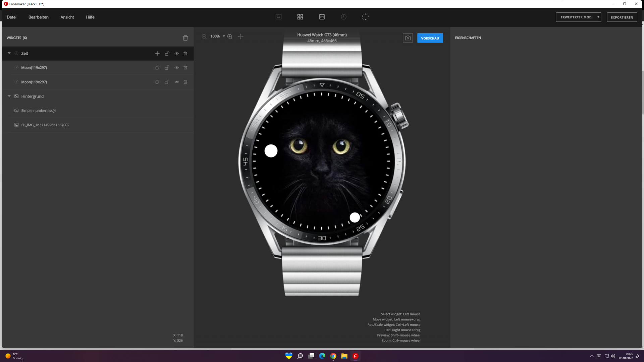Add a widget to the Zeit group
Image resolution: width=644 pixels, height=362 pixels.
tap(157, 54)
